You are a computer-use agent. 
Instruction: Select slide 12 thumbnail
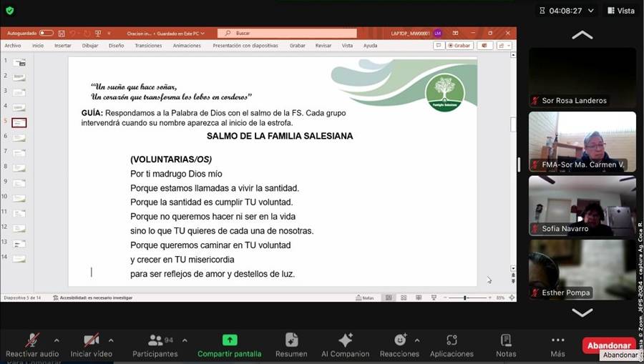[19, 228]
